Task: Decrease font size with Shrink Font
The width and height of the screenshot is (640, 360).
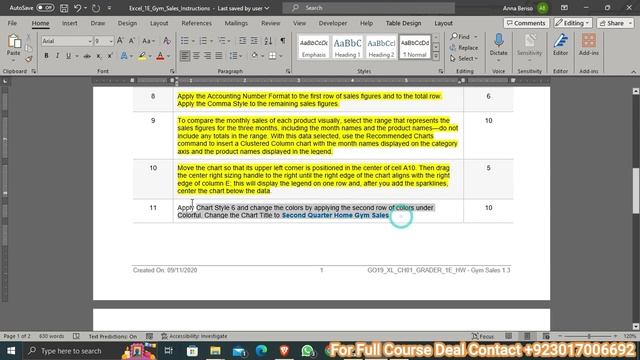Action: point(131,41)
